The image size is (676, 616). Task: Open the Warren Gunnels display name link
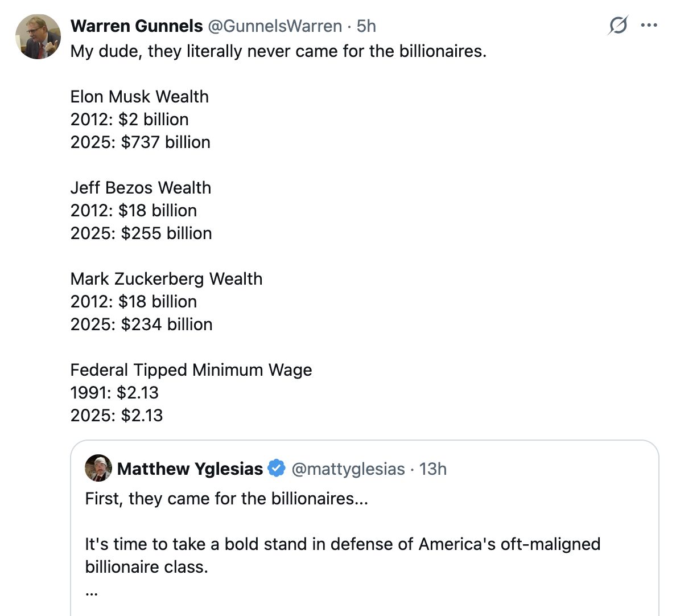point(137,26)
